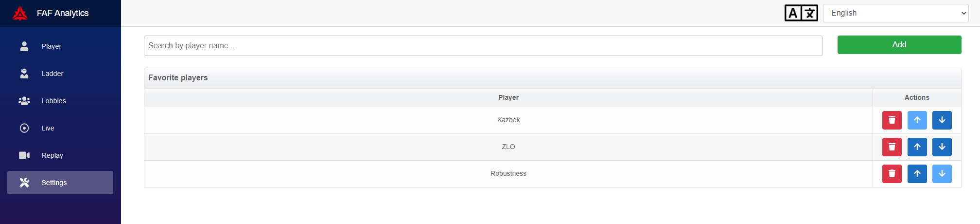Screen dimensions: 980x224
Task: Click the green Add button
Action: pyautogui.click(x=899, y=45)
